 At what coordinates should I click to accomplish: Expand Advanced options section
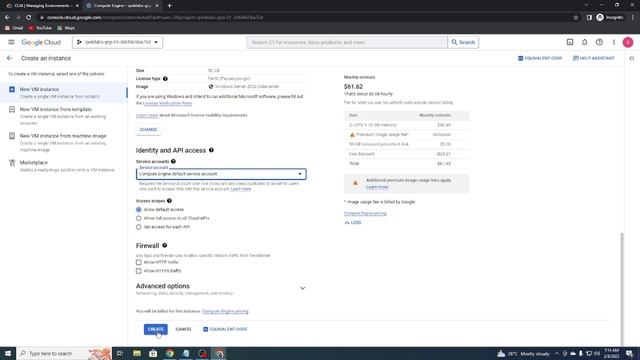point(221,289)
